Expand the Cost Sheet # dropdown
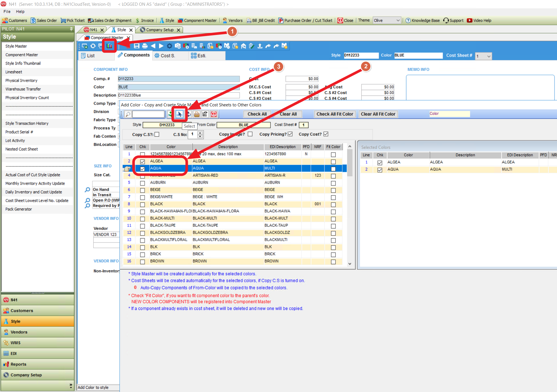 (x=489, y=56)
